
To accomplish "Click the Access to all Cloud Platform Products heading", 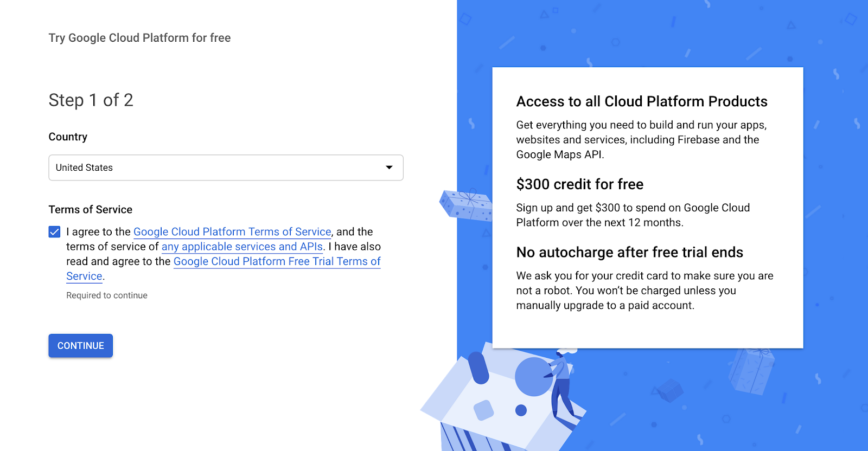I will [x=642, y=101].
